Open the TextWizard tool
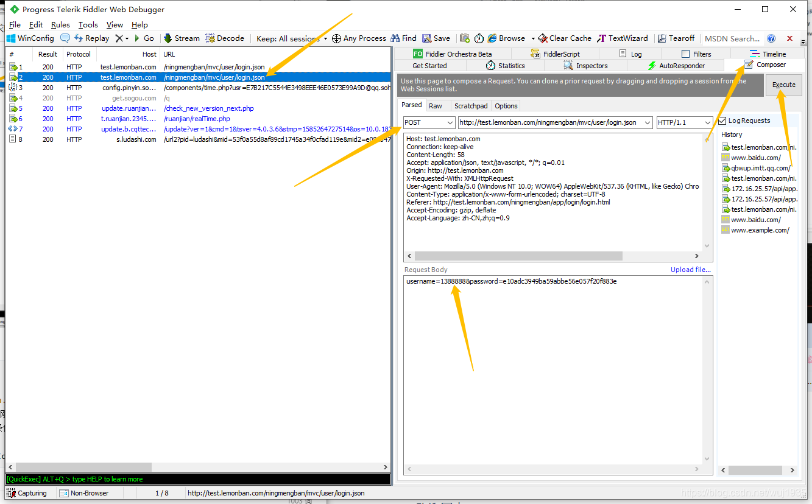The width and height of the screenshot is (812, 504). (623, 38)
